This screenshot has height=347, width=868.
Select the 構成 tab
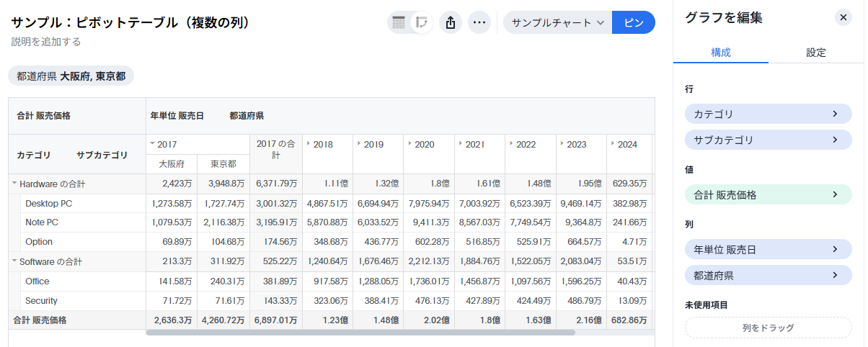tap(721, 53)
